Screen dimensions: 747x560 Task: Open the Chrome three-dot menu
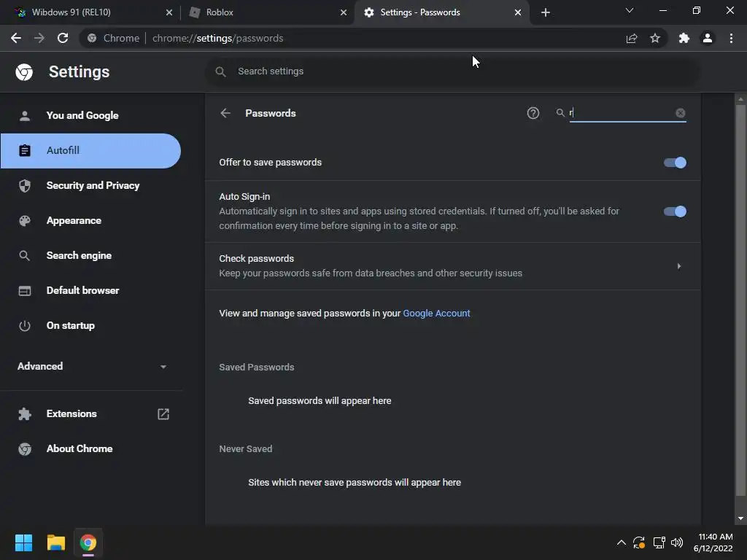[731, 38]
